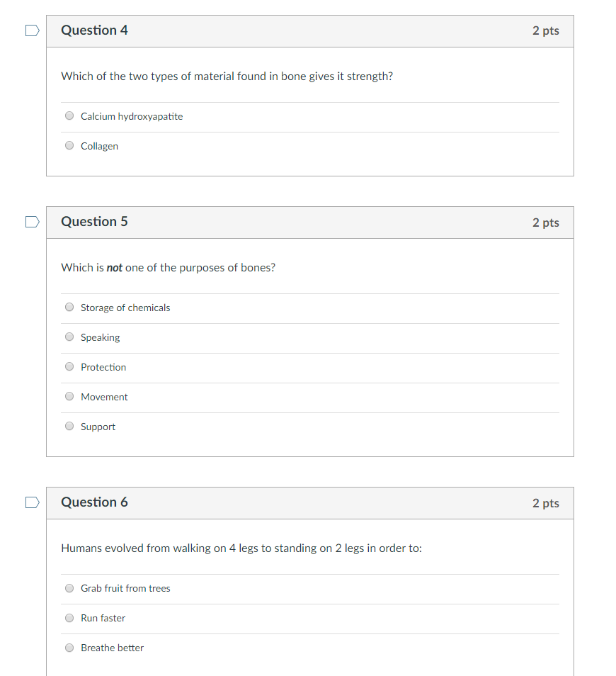This screenshot has width=616, height=676.
Task: Select the Support option
Action: [69, 426]
